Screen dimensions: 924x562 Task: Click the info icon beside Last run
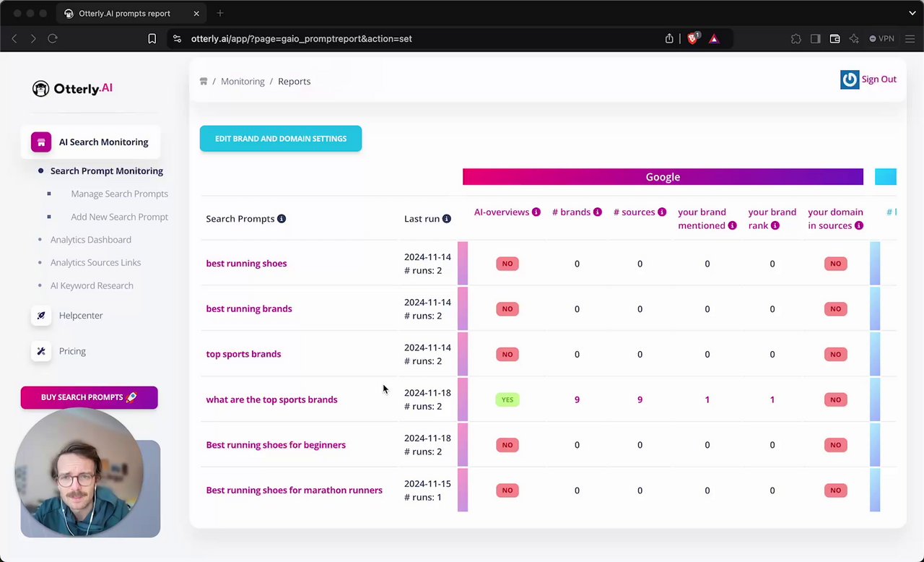[x=447, y=219]
